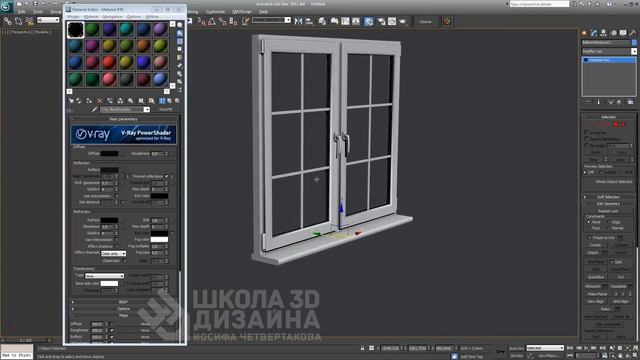Click Select and Link tool in main toolbar
The width and height of the screenshot is (640, 360).
pos(7,21)
